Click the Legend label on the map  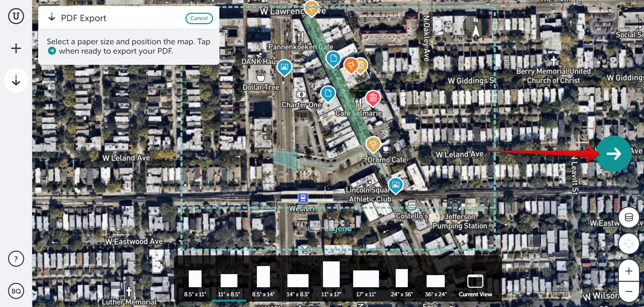338,229
